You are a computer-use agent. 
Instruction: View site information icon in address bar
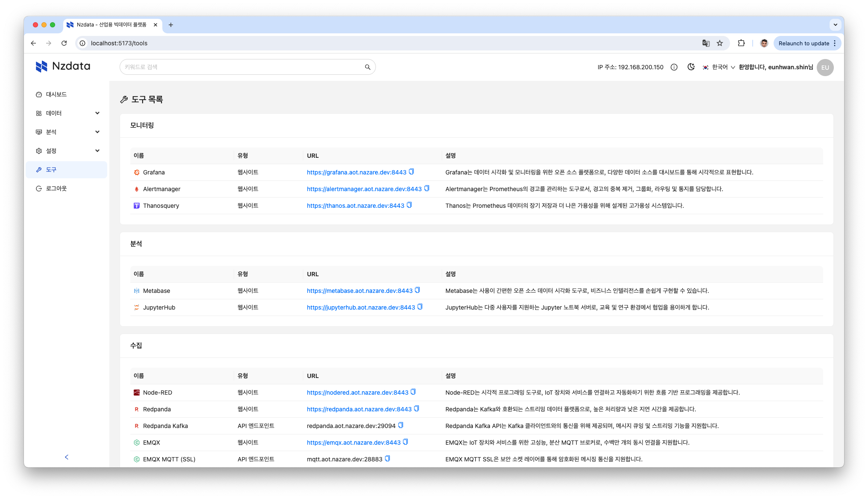83,43
